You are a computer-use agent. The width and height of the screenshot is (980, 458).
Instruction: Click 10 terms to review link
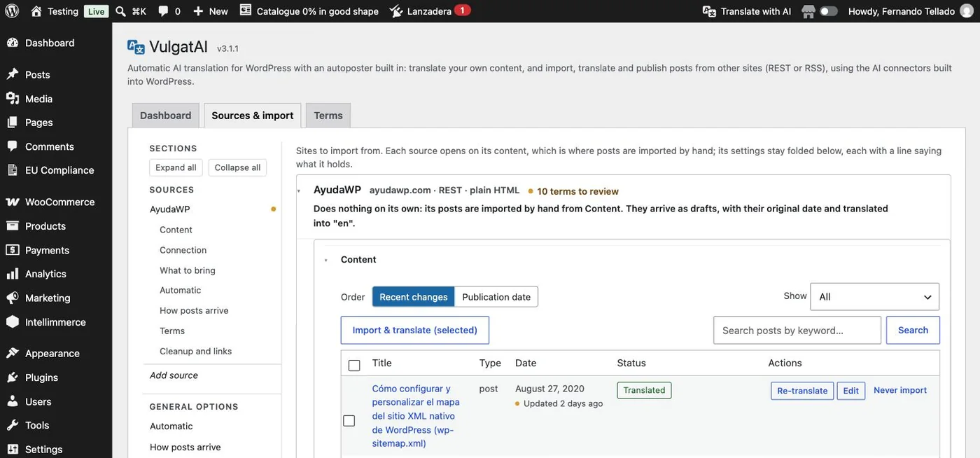[x=577, y=191]
